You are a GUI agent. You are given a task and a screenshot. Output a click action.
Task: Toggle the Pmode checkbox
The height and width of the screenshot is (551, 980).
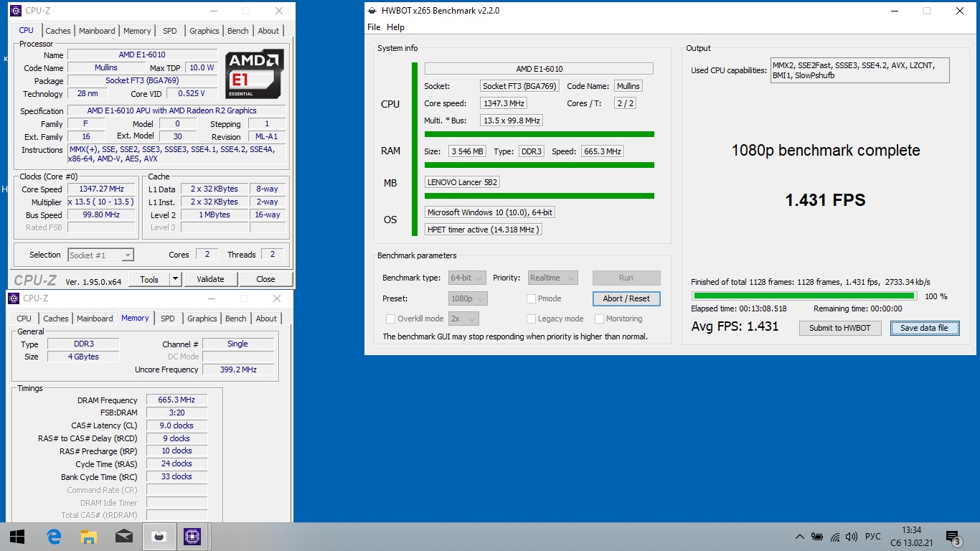tap(531, 298)
